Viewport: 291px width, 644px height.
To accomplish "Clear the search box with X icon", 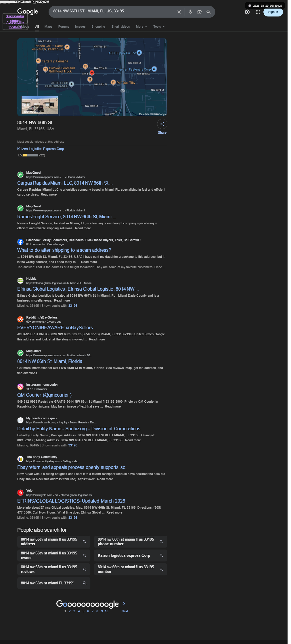I will coord(179,12).
